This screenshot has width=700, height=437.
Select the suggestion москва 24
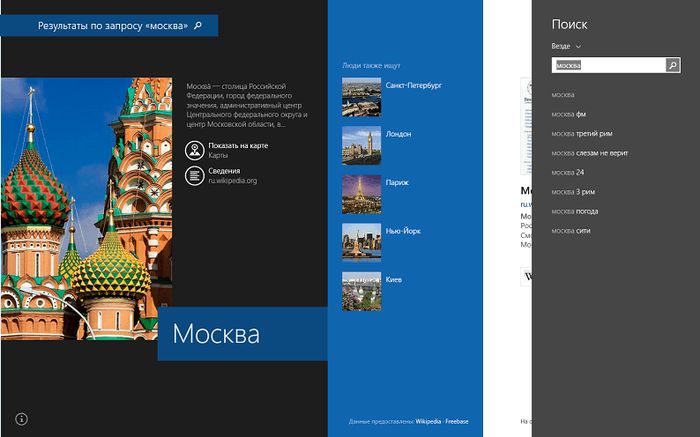point(567,172)
